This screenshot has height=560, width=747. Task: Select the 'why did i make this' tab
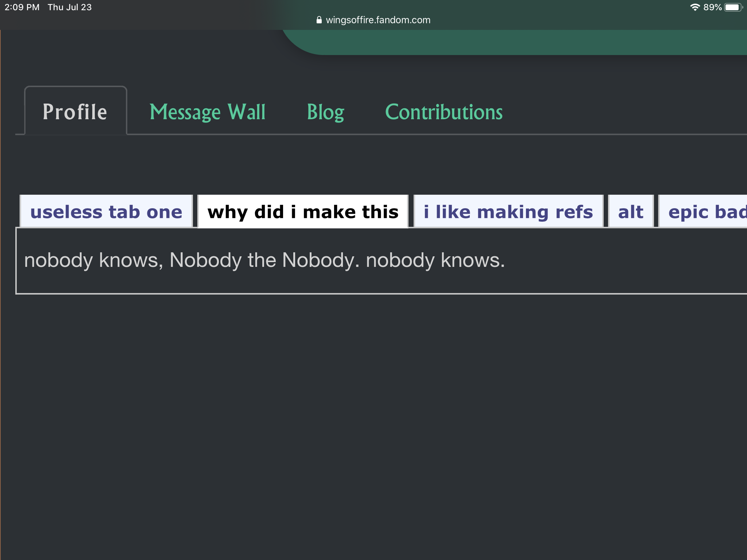click(x=303, y=212)
